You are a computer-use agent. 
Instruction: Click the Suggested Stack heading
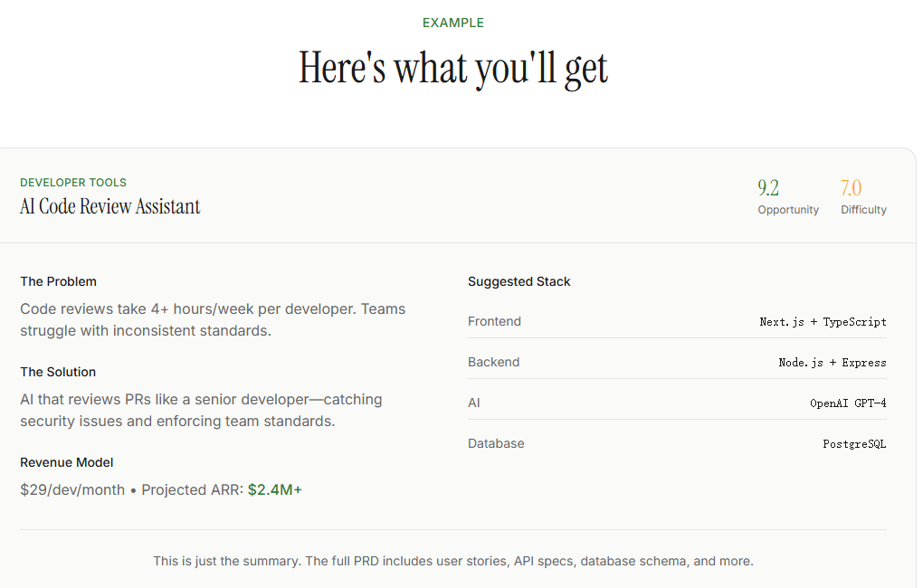[519, 281]
